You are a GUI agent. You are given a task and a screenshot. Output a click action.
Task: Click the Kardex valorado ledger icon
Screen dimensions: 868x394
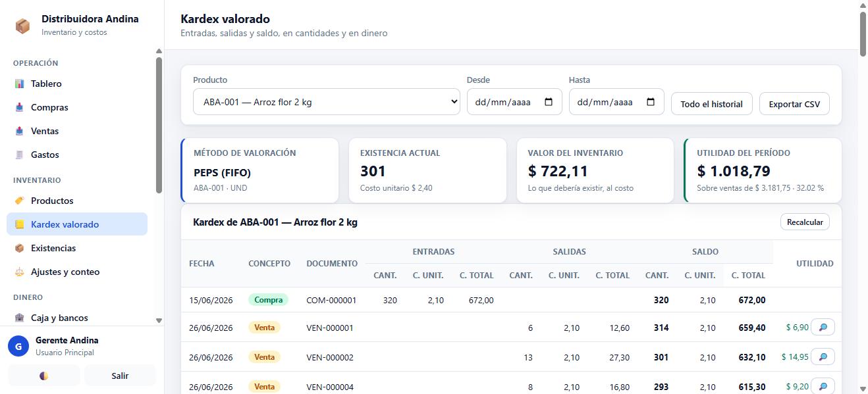point(19,224)
